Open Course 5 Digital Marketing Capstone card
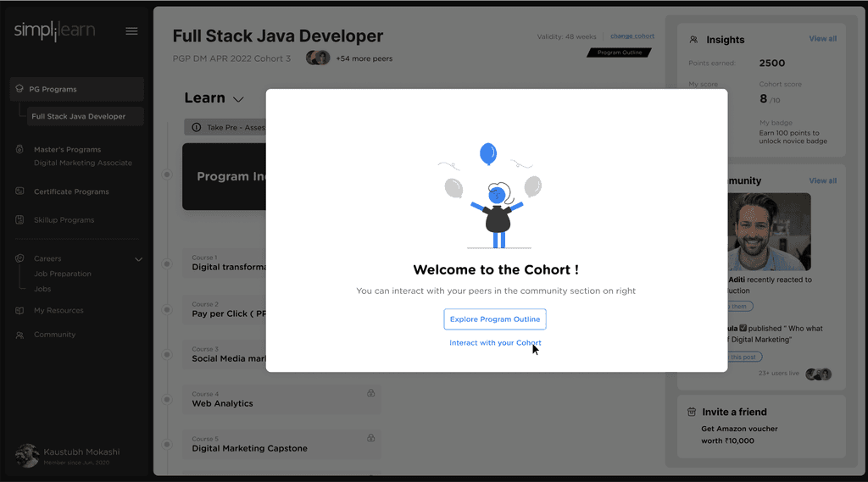Viewport: 868px width, 482px height. pos(281,444)
